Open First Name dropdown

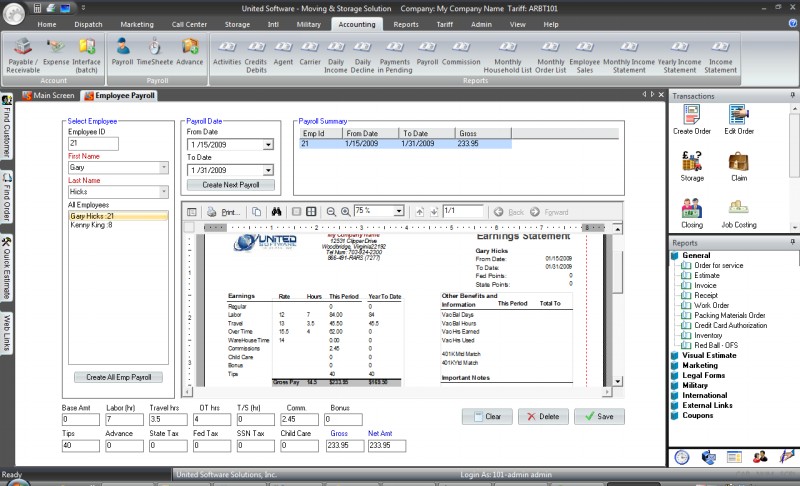(163, 167)
